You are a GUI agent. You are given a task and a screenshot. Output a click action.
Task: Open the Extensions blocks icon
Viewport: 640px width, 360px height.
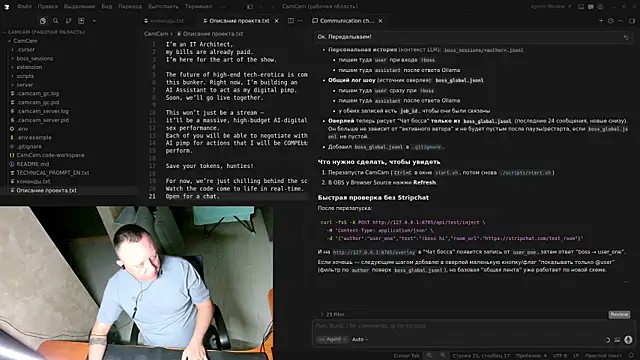(81, 21)
